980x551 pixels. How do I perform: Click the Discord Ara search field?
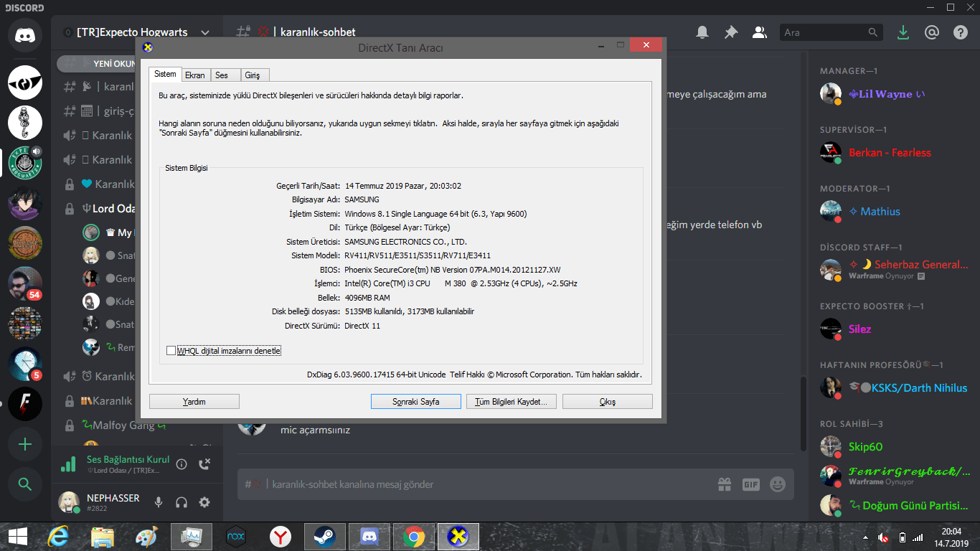tap(831, 32)
